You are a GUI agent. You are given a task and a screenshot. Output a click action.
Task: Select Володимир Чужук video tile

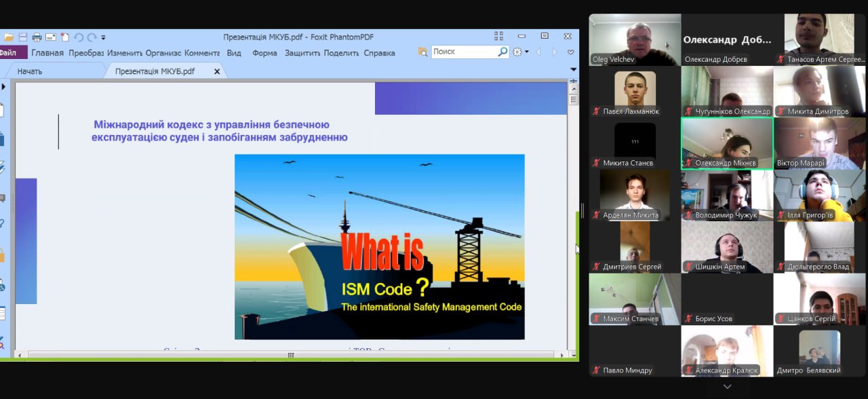(727, 195)
